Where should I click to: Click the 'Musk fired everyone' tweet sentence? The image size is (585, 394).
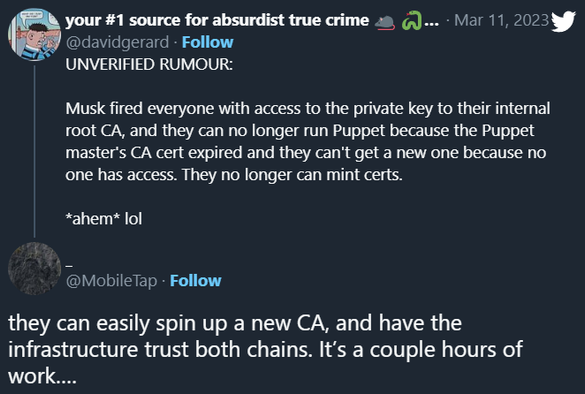[307, 131]
